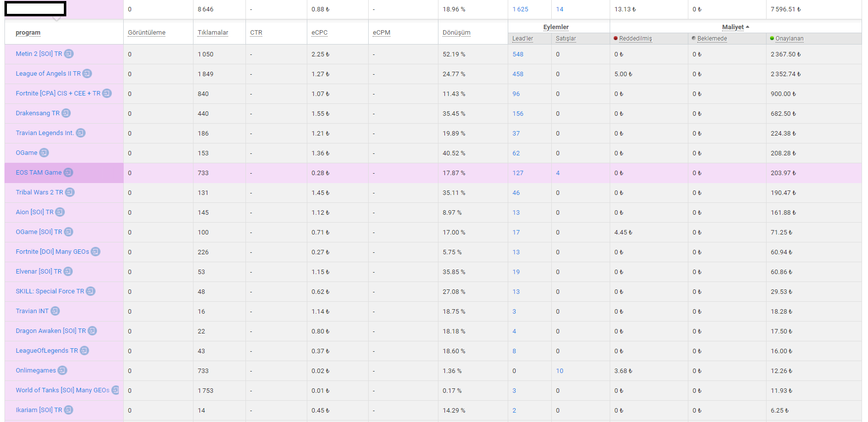Open the Onlimegames program link
The height and width of the screenshot is (422, 868).
(36, 371)
